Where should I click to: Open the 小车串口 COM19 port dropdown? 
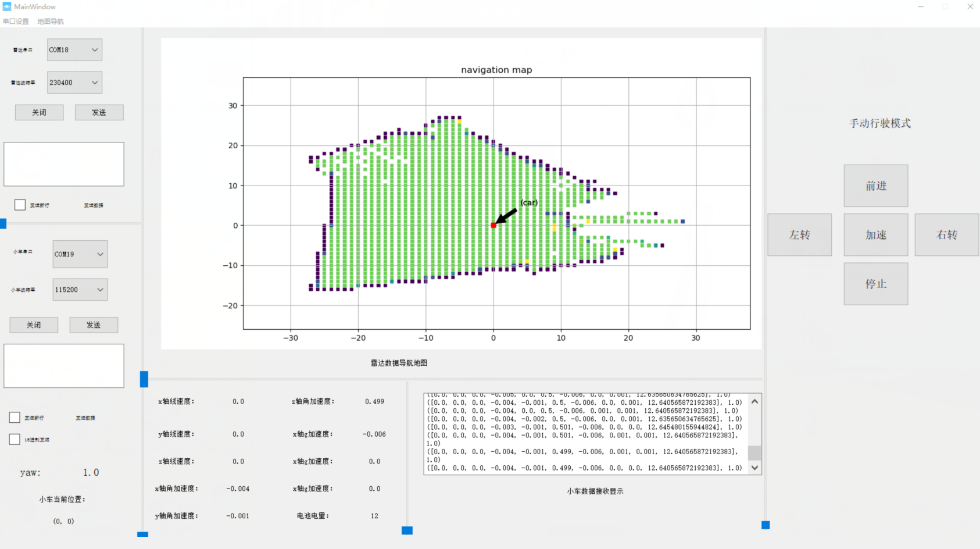pos(79,254)
